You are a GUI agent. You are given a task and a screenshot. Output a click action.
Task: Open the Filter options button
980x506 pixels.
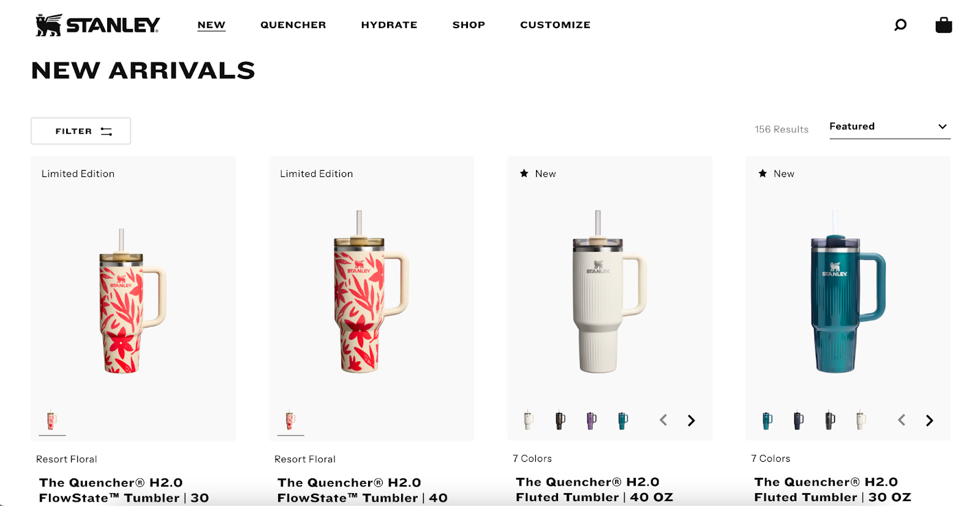coord(81,131)
